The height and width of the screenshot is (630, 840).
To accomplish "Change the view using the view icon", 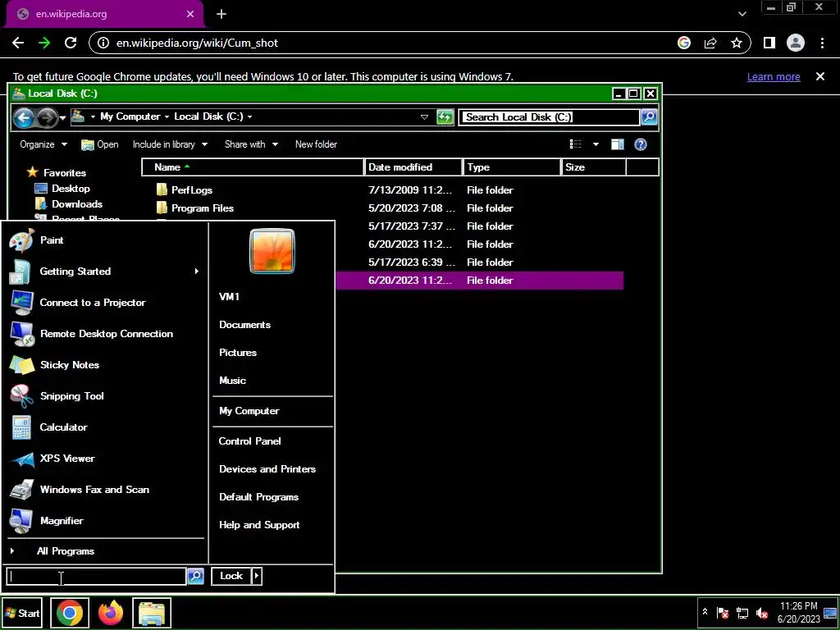I will 576,144.
